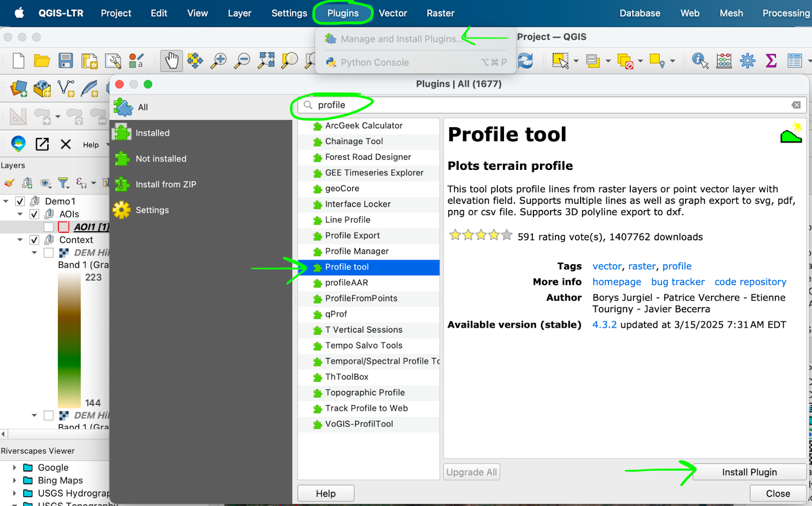Screen dimensions: 812x506
Task: Click the open-external arrow icon beside Riverscapes logo
Action: click(42, 144)
